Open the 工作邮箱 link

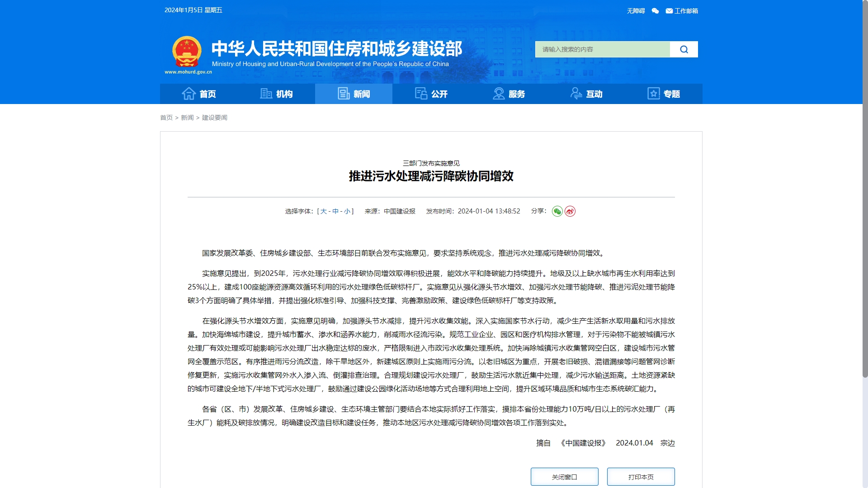click(686, 11)
